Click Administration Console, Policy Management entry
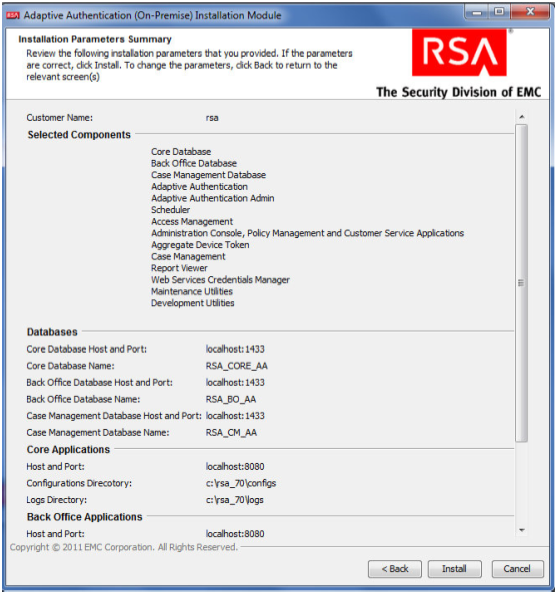This screenshot has width=556, height=592. 308,233
